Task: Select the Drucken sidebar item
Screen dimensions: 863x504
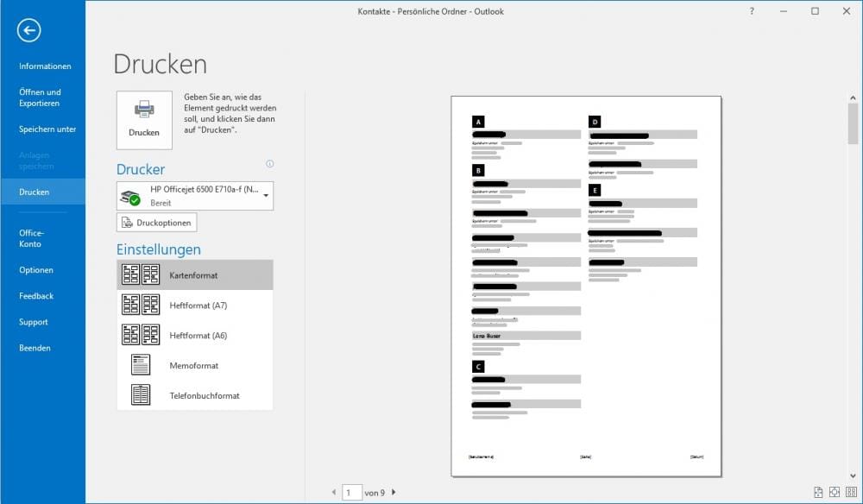Action: coord(43,192)
